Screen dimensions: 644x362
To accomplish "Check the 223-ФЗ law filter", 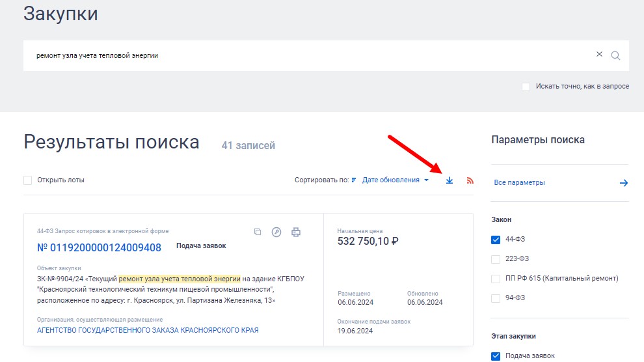I will click(x=496, y=259).
